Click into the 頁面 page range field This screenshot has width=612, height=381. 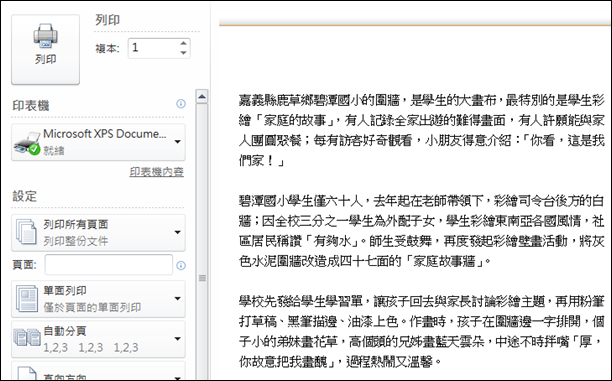tap(109, 265)
